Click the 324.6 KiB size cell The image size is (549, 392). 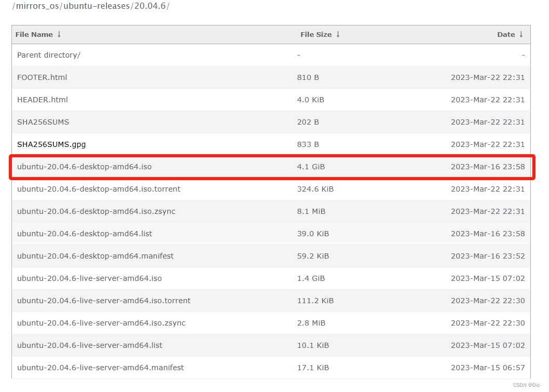tap(315, 189)
